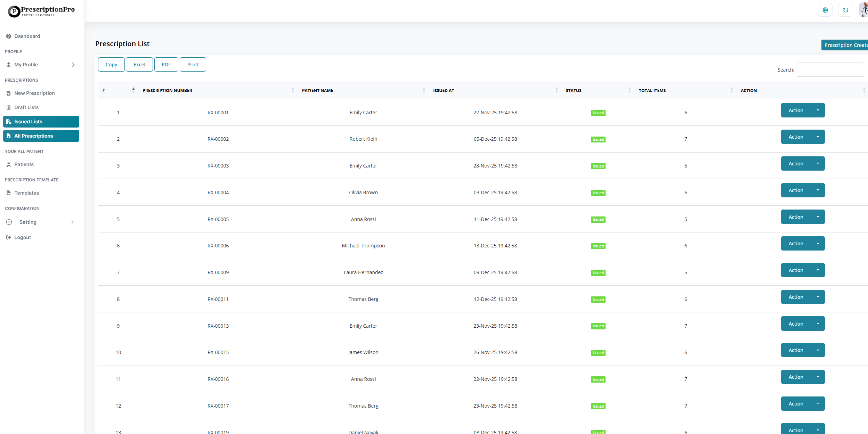Expand the My Profile submenu

73,65
